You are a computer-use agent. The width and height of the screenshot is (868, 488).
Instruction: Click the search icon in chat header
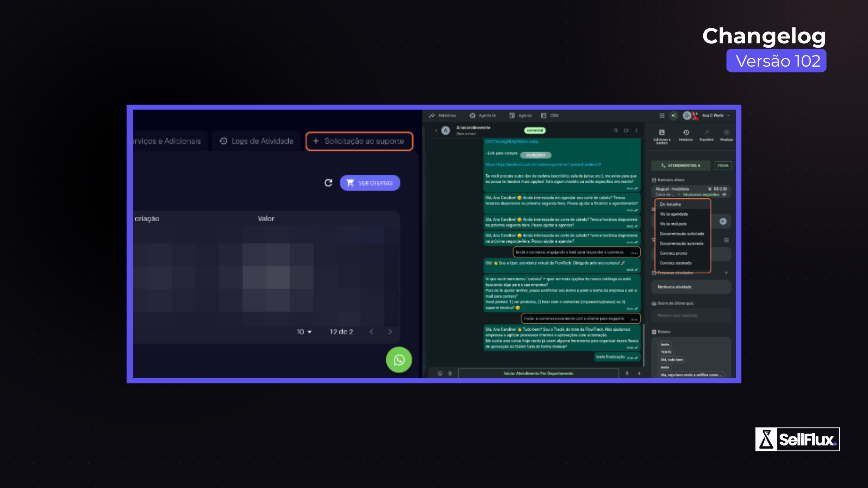(616, 131)
